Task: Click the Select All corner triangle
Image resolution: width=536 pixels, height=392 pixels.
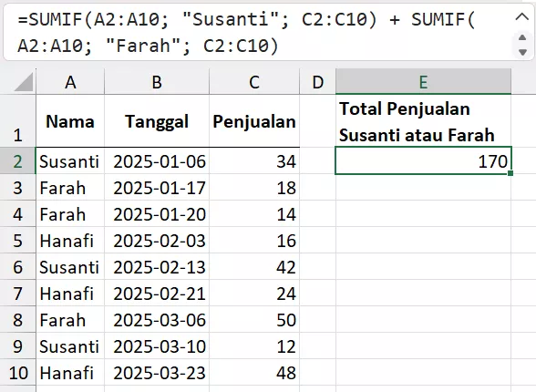Action: [24, 82]
